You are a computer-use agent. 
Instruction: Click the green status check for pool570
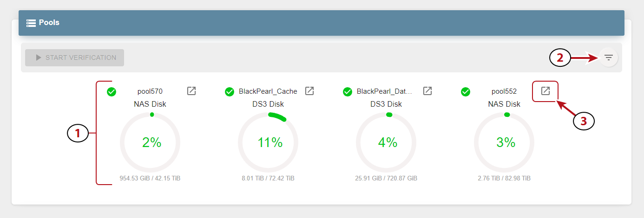point(112,92)
